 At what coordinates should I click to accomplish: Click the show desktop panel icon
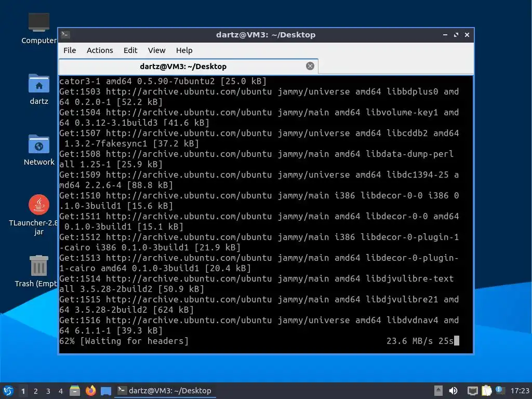pos(106,391)
